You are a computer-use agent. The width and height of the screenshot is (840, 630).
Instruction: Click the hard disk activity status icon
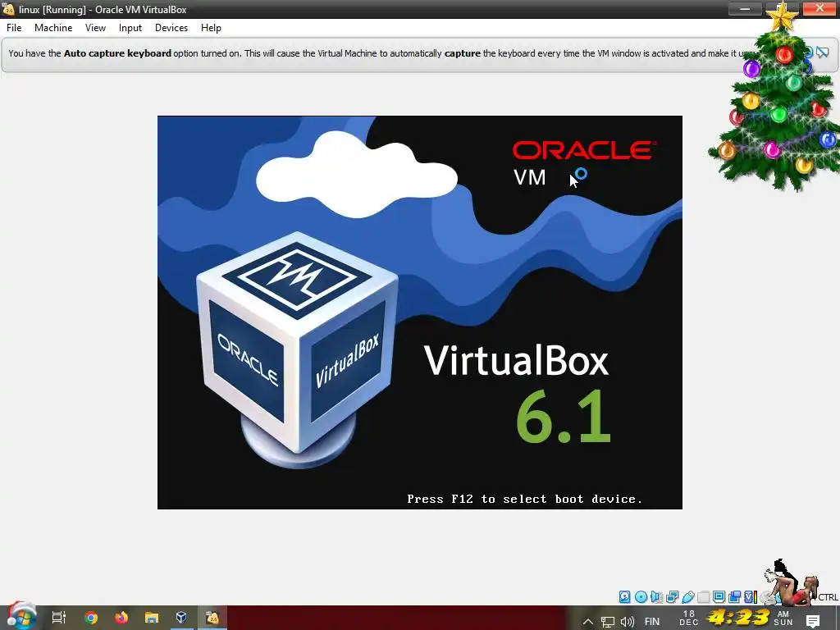pos(624,597)
